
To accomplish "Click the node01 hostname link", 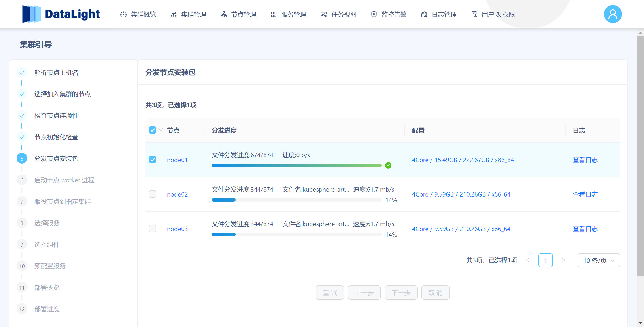I will (177, 160).
